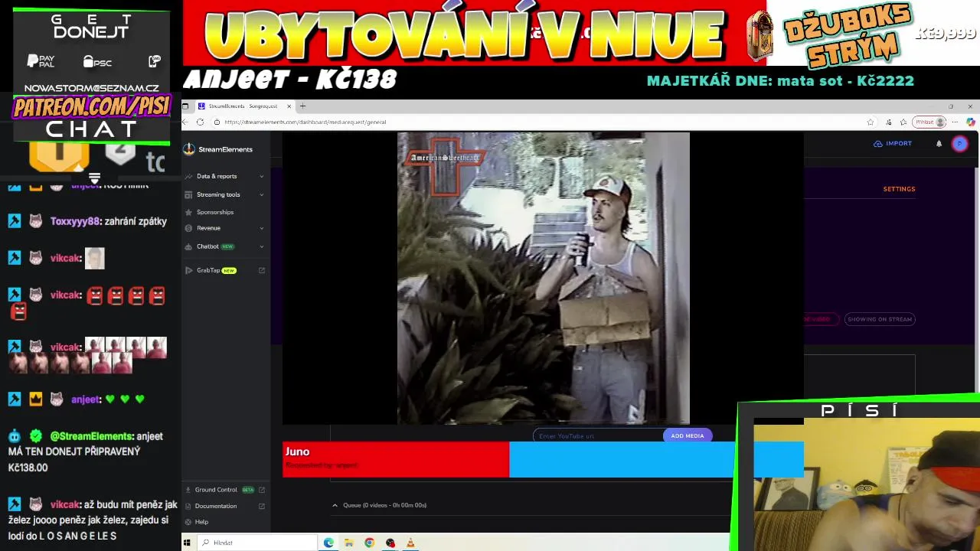Open the Windows Start menu

pyautogui.click(x=187, y=543)
